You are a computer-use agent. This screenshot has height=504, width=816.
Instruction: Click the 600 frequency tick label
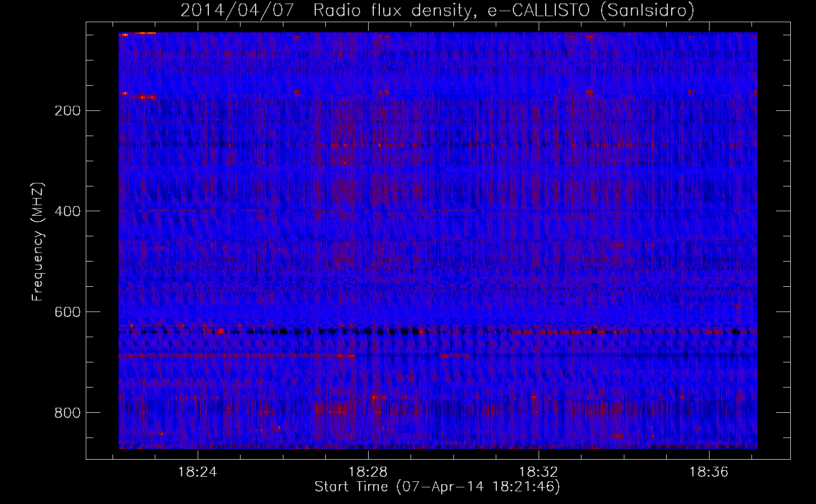tap(68, 312)
